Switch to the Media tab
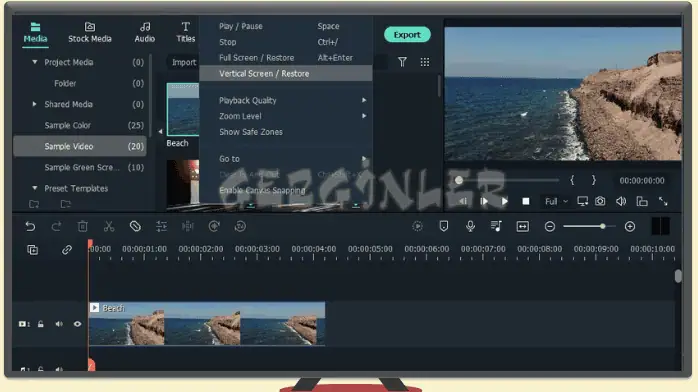Viewport: 698px width, 392px height. click(x=35, y=32)
